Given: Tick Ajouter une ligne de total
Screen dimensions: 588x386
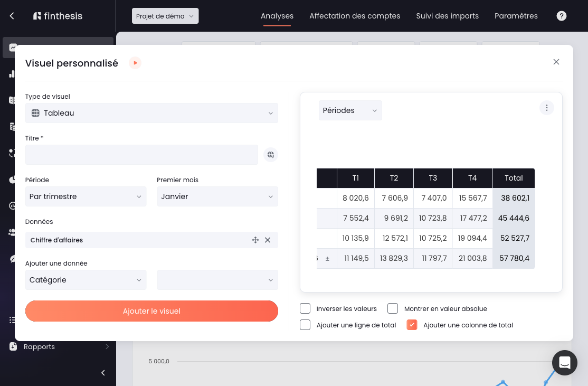Looking at the screenshot, I should pos(305,325).
